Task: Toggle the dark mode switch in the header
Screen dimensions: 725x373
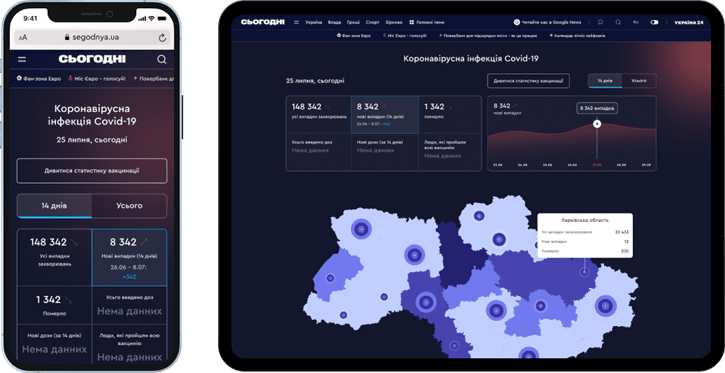Action: click(654, 22)
